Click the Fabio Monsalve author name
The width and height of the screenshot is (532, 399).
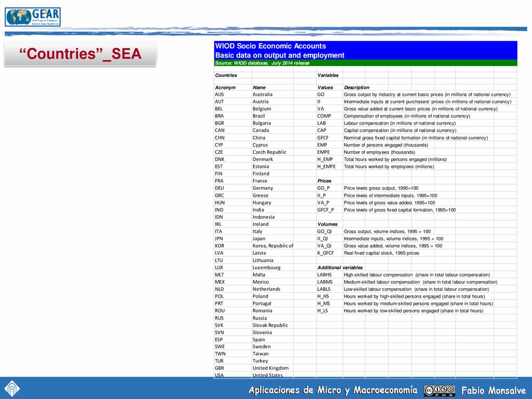[x=494, y=391]
